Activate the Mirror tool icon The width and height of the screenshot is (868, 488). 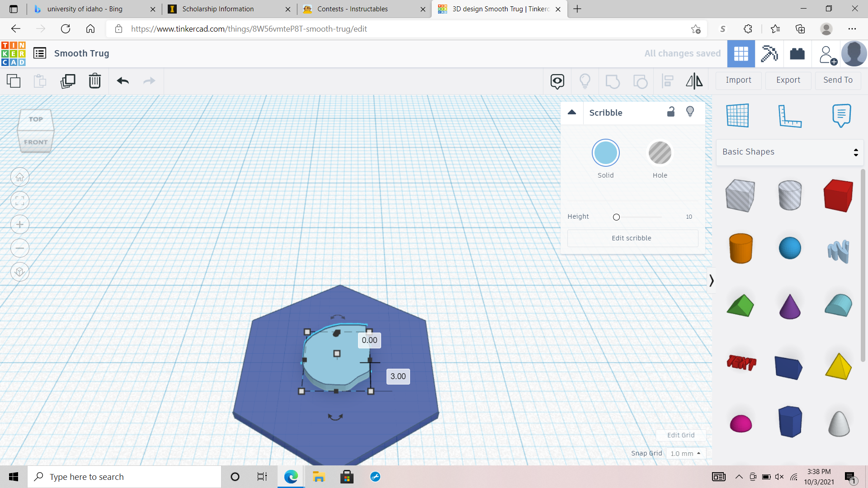tap(694, 81)
